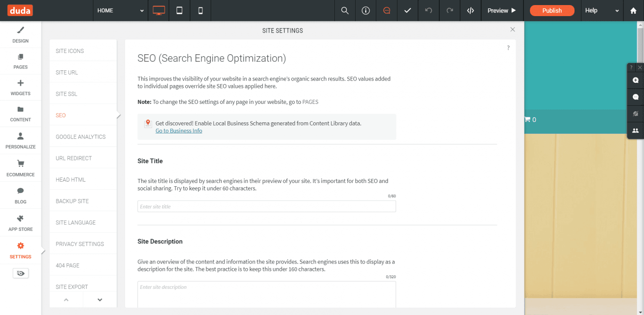The image size is (644, 315).
Task: Open developer mode code icon
Action: pos(471,11)
